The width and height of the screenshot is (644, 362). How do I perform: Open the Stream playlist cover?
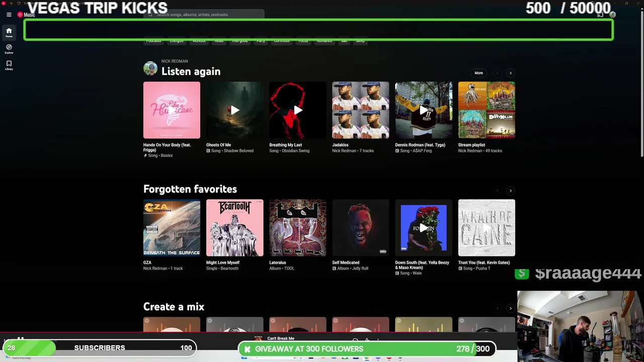click(x=487, y=110)
